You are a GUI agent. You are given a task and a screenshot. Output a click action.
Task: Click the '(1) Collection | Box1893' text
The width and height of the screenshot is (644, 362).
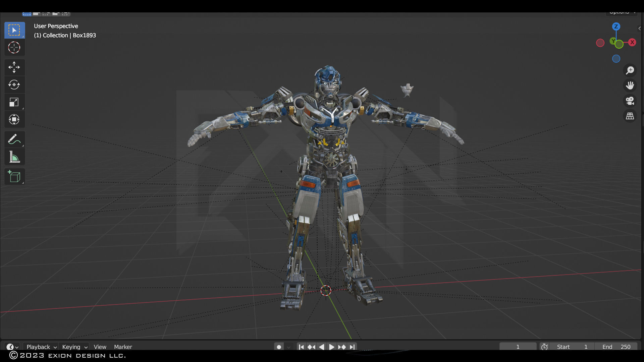click(65, 36)
